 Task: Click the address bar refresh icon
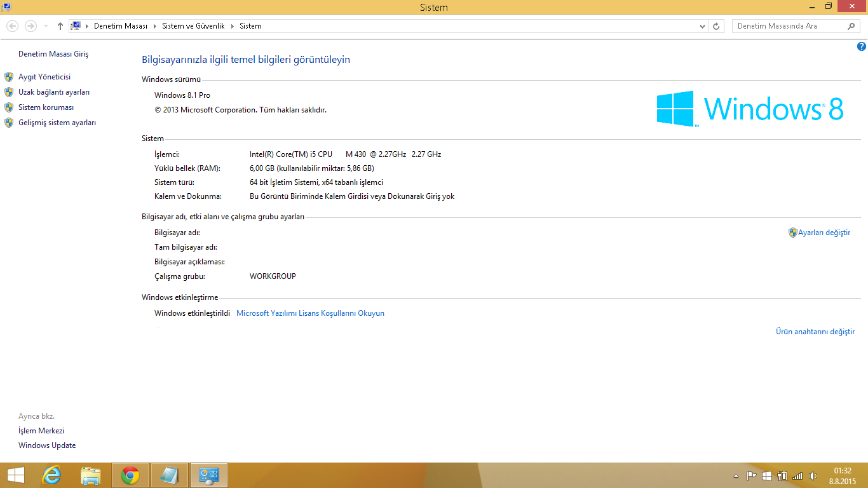716,26
